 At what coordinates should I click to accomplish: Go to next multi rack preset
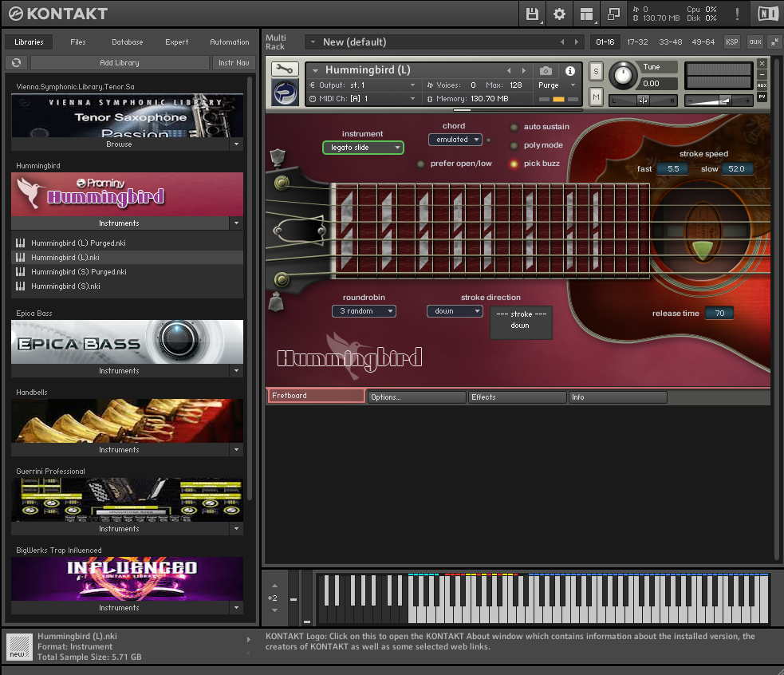[x=577, y=42]
